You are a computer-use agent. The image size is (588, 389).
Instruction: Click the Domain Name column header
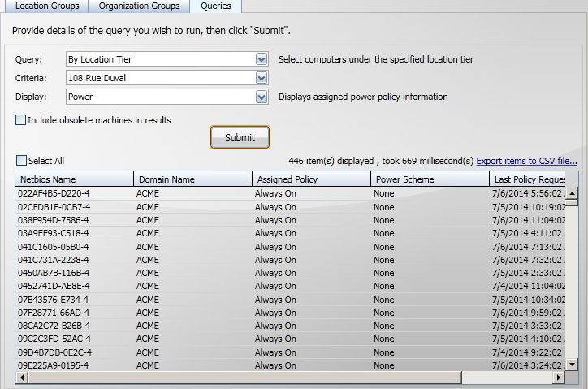coord(192,179)
